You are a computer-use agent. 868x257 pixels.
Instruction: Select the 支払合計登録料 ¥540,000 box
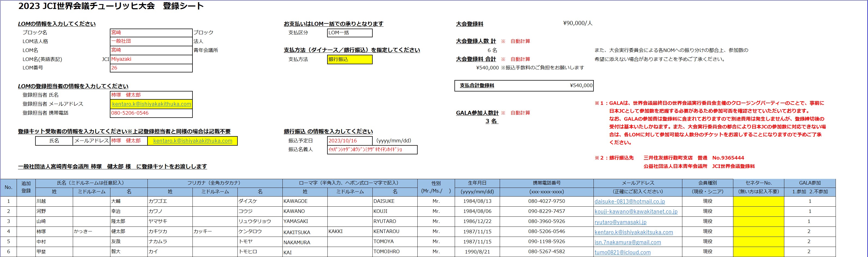524,85
